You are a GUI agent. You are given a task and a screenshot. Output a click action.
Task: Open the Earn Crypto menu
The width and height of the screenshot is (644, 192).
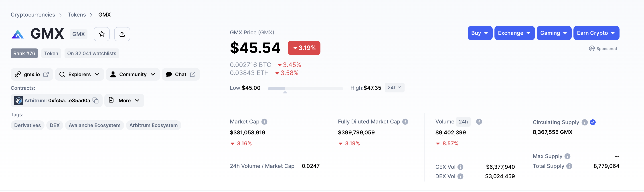coord(596,33)
